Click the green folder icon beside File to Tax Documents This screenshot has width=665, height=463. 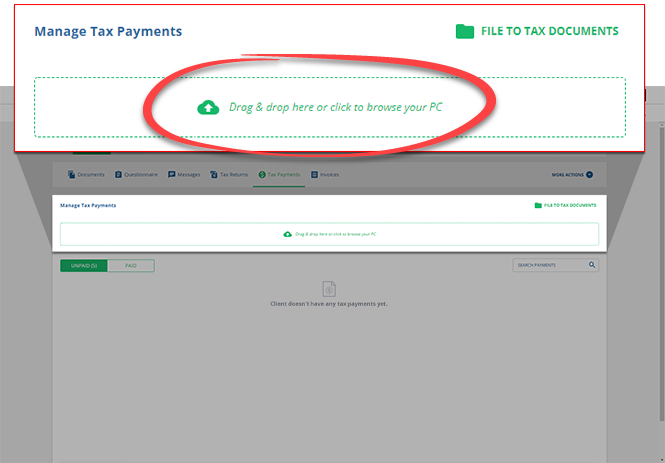pos(464,31)
